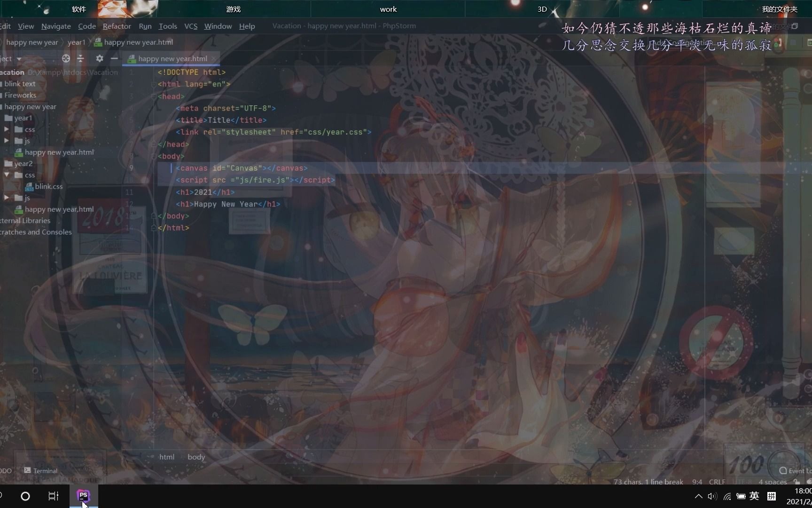
Task: Place cursor on the canvas id line of code
Action: click(x=242, y=168)
